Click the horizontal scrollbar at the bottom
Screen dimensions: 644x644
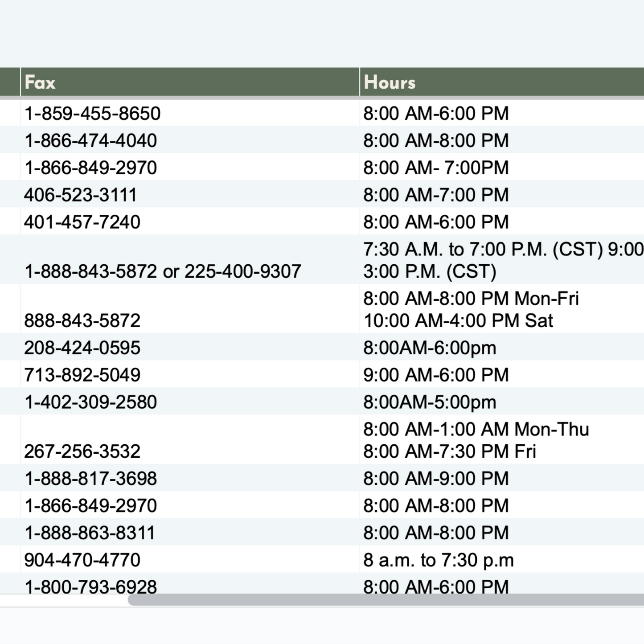tap(386, 600)
